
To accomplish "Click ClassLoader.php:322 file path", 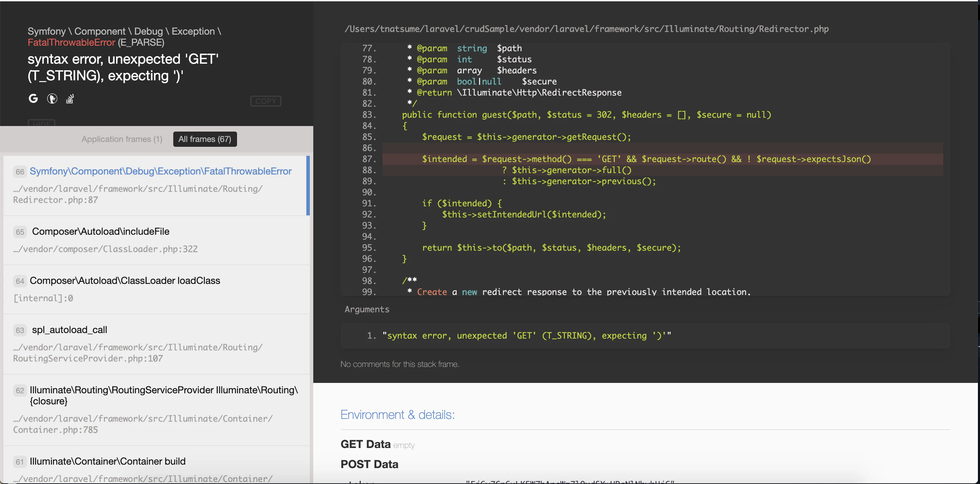I will point(105,249).
